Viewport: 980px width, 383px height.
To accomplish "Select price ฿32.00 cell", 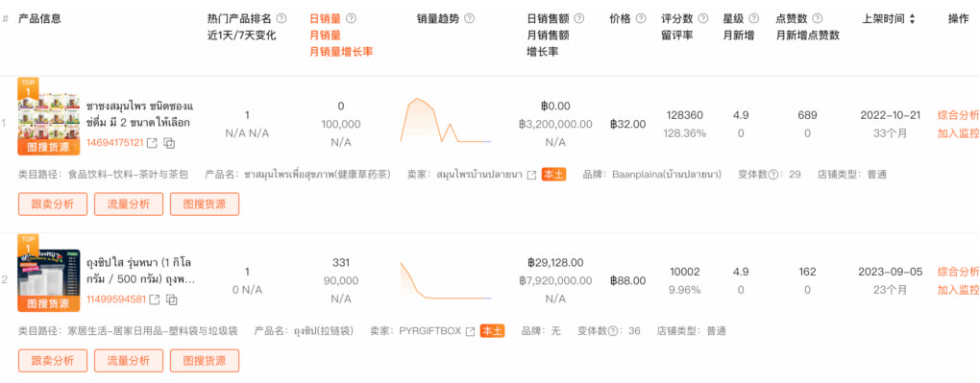I will click(627, 125).
